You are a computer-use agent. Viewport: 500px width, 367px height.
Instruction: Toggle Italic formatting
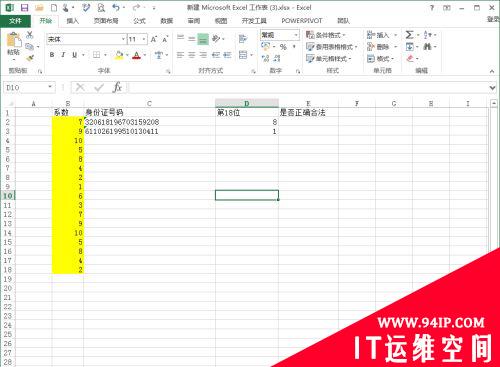click(63, 55)
